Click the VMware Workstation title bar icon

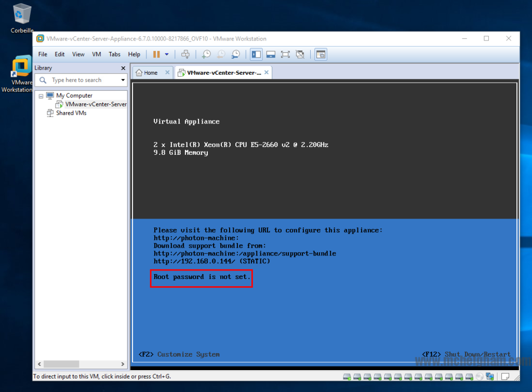[40, 38]
